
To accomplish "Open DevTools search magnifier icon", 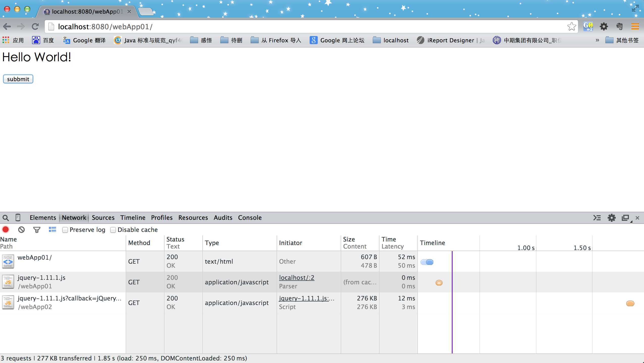I will tap(6, 218).
